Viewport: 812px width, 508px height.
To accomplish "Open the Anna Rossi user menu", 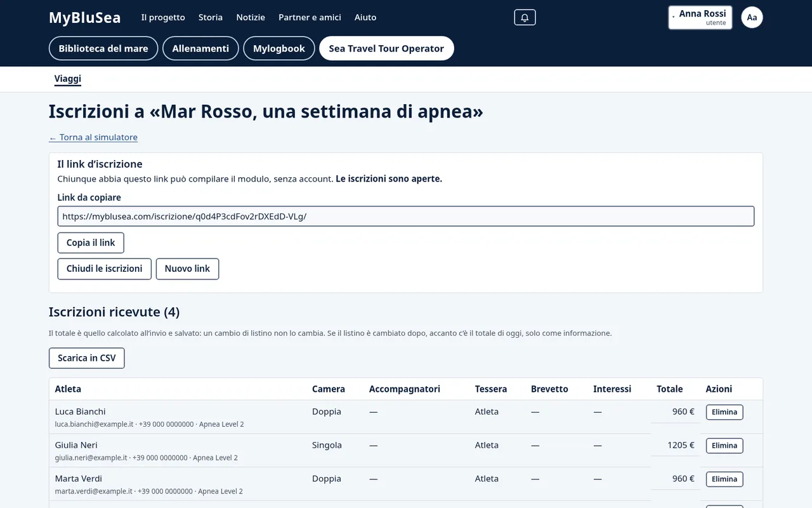I will coord(700,17).
